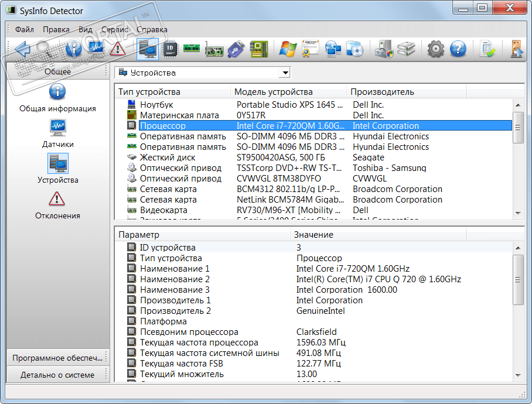Open the processor chip ID toolbar icon
The image size is (532, 404).
click(x=170, y=49)
